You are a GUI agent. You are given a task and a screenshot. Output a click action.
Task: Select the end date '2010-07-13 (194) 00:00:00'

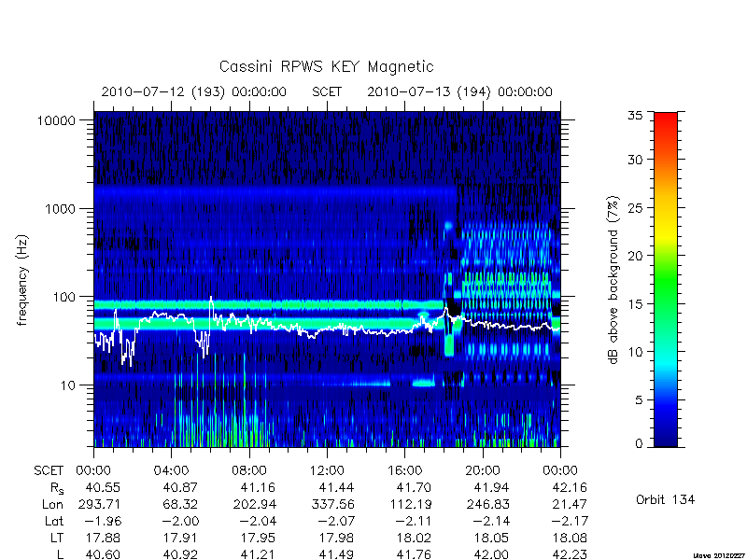coord(459,91)
